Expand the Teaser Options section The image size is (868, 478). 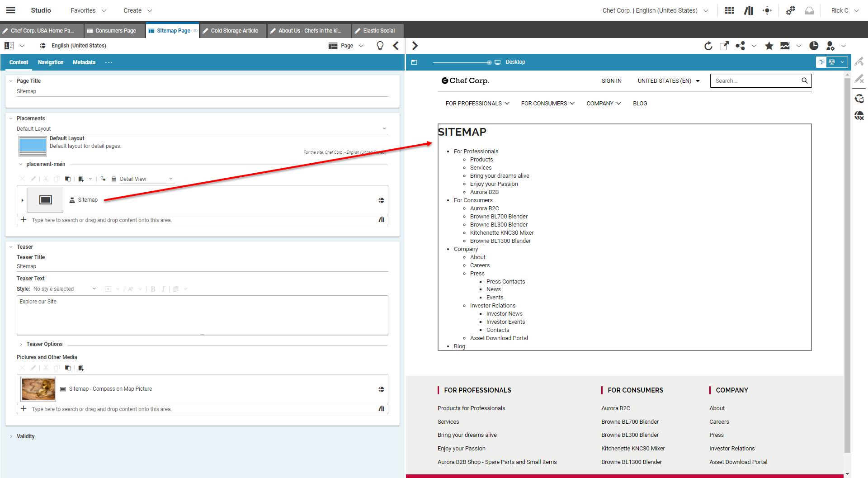(x=21, y=345)
